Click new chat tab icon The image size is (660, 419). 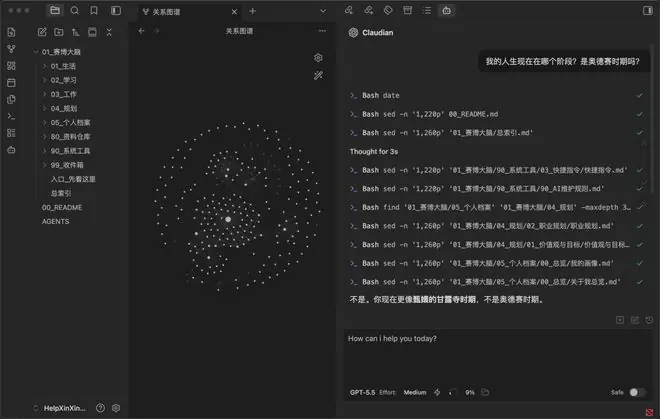[x=620, y=320]
